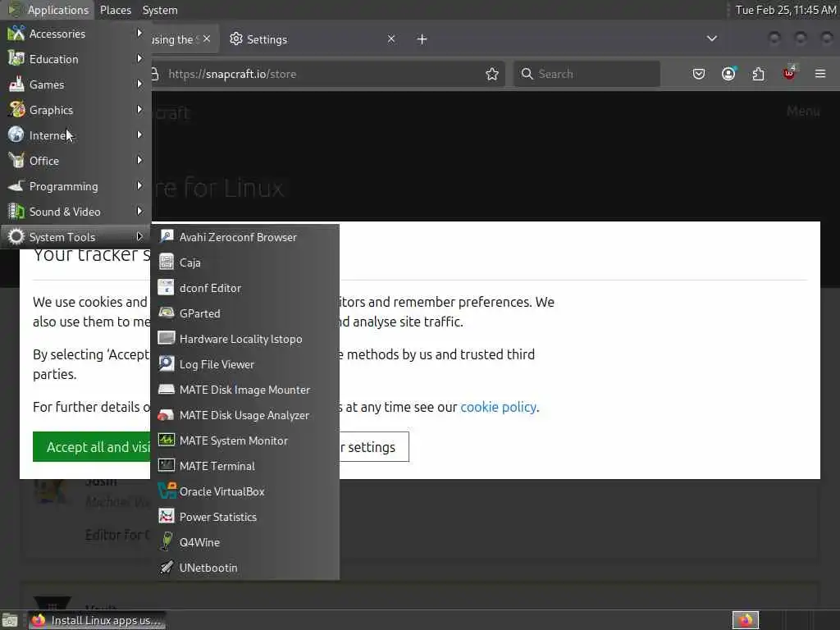The image size is (840, 630).
Task: Expand the Internet submenu
Action: click(x=75, y=135)
